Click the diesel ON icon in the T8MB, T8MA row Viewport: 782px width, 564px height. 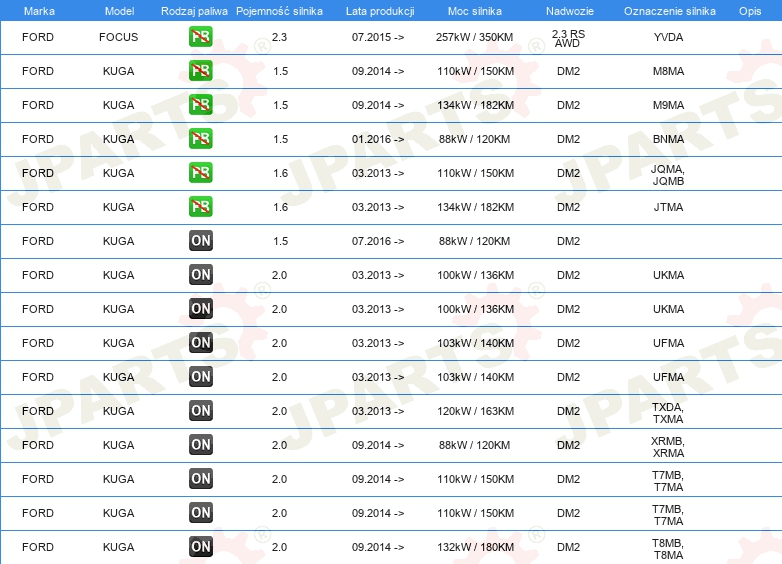(200, 547)
